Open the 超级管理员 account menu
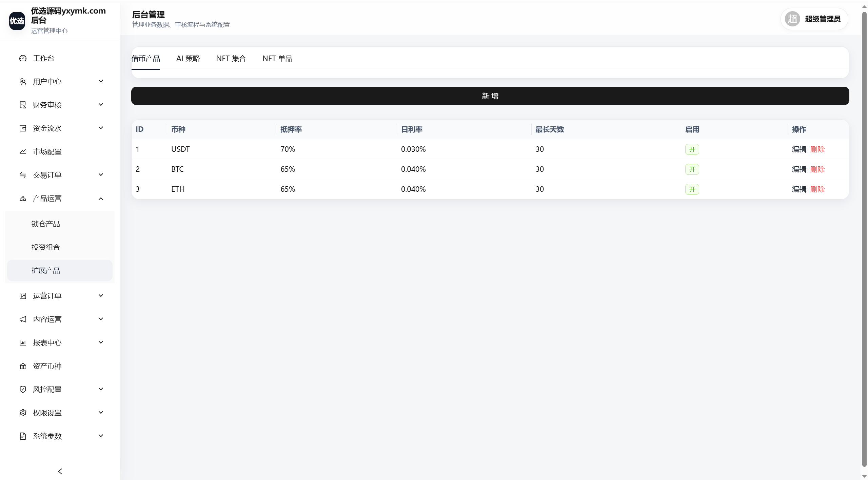The width and height of the screenshot is (868, 480). click(814, 19)
